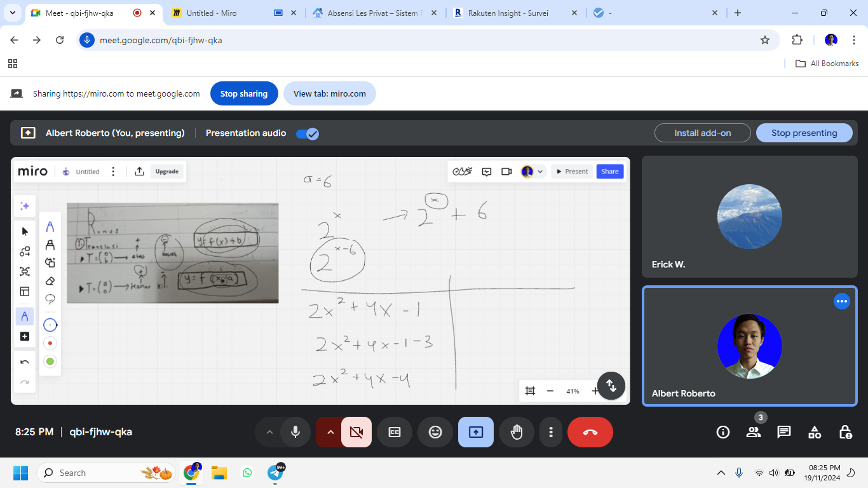Open chat with everyone

784,432
